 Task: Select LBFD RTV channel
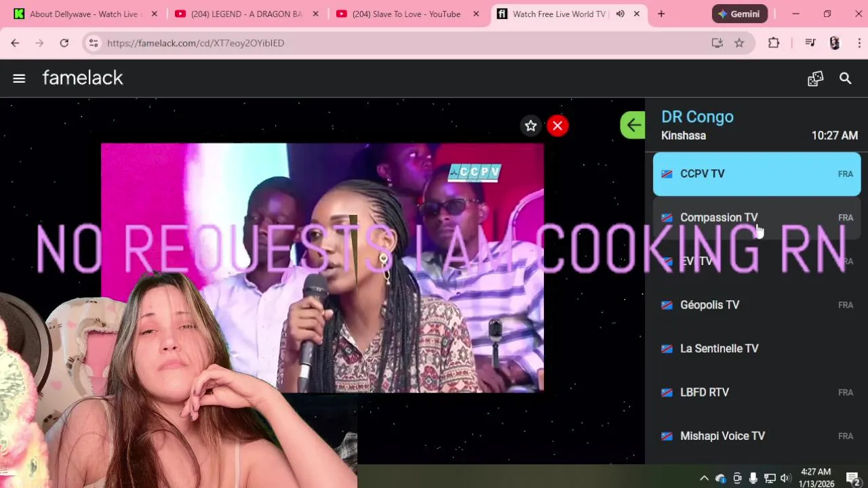(757, 392)
